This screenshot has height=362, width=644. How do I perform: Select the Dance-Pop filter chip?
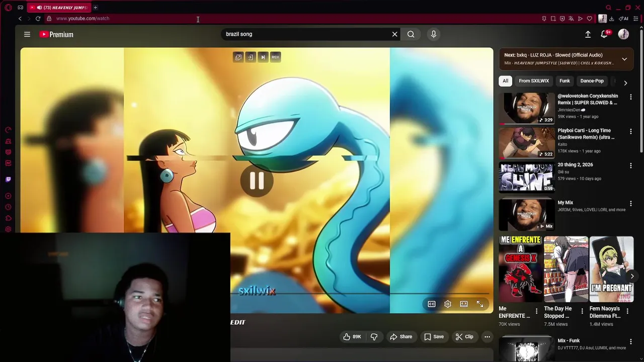pyautogui.click(x=592, y=81)
